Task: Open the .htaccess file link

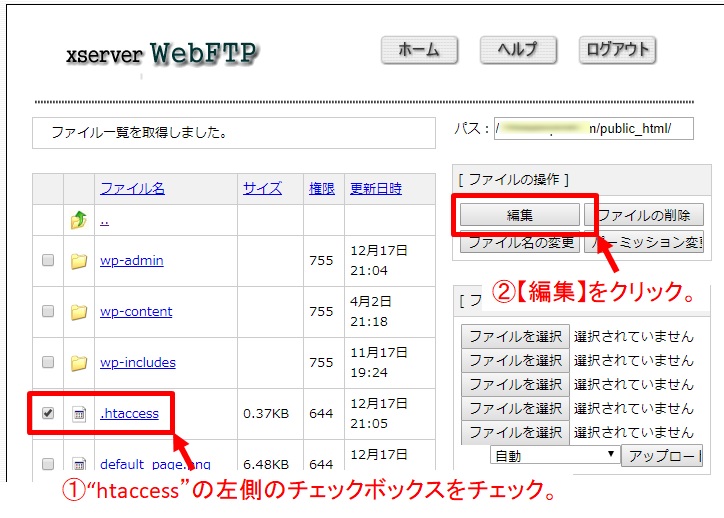Action: tap(129, 413)
